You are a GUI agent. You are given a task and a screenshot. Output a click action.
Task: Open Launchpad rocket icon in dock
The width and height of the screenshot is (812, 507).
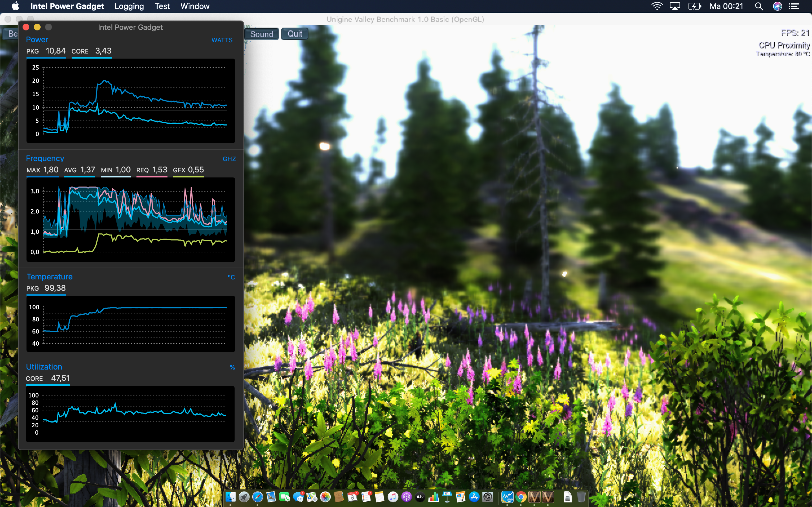point(244,497)
